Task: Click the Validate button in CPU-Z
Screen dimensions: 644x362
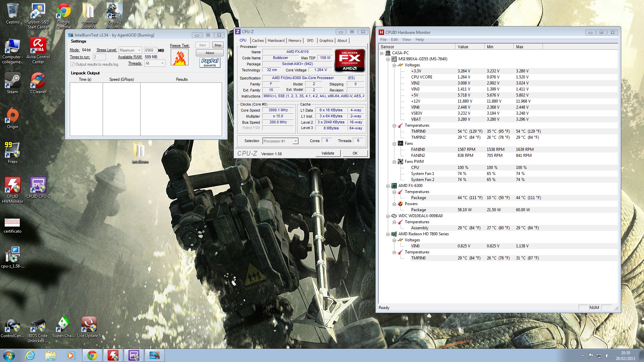Action: [328, 153]
